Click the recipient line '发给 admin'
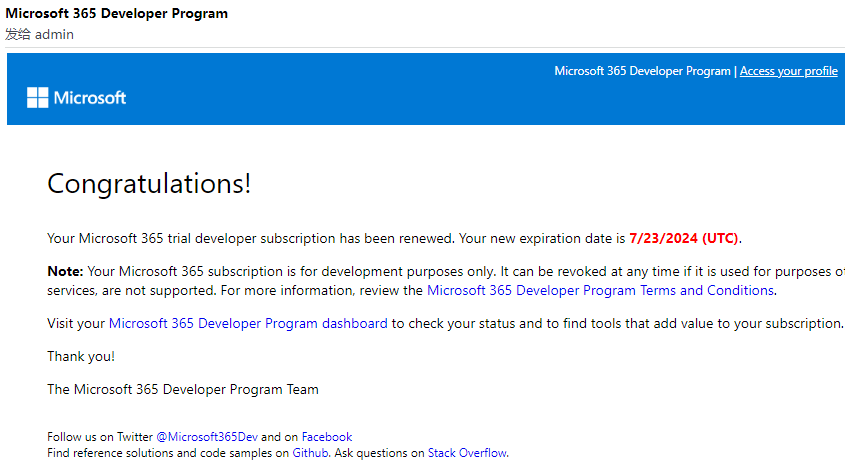 tap(39, 34)
